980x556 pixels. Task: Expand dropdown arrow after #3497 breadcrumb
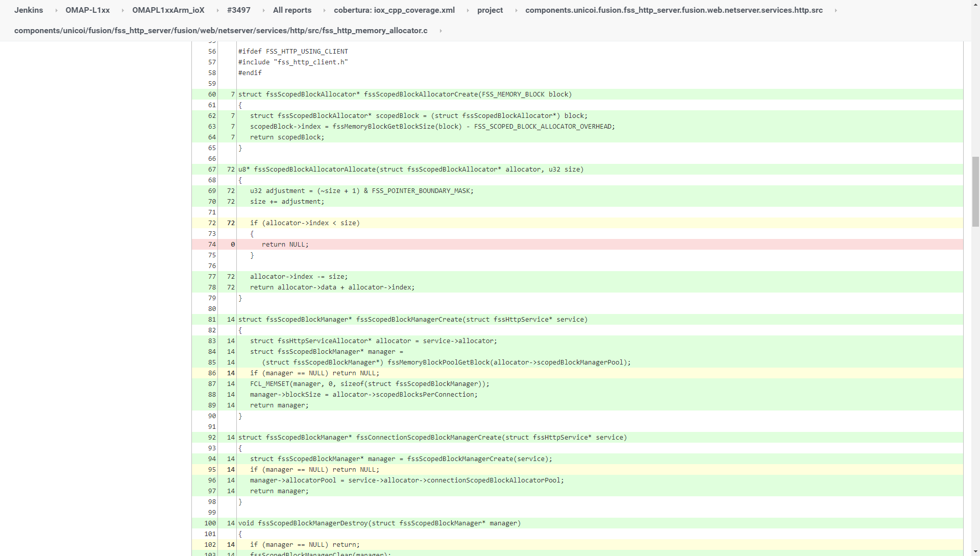(263, 10)
